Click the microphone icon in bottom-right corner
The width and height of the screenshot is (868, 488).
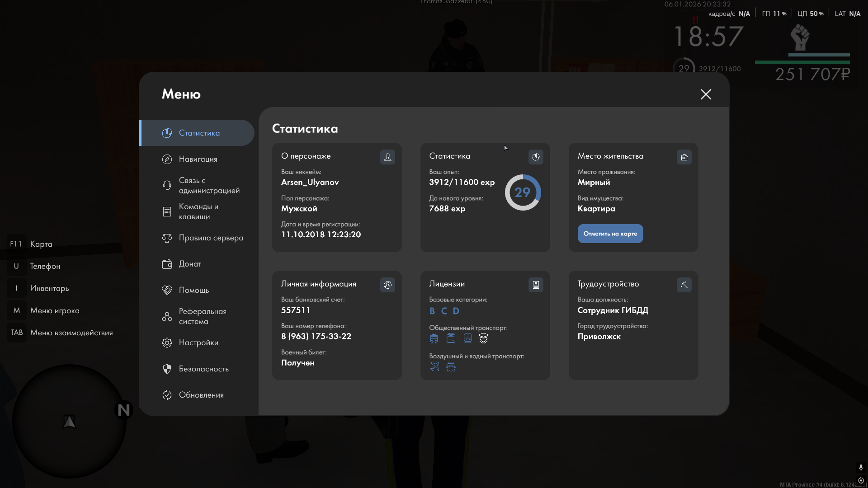point(861,467)
